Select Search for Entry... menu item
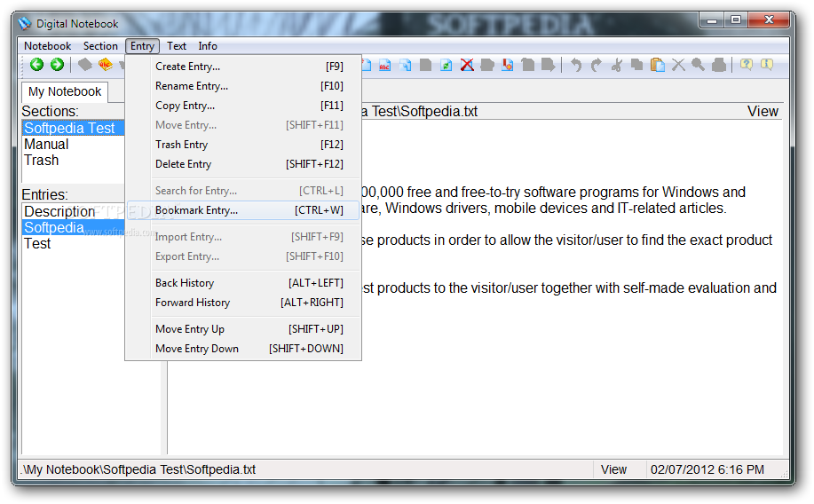This screenshot has height=504, width=814. pos(243,191)
